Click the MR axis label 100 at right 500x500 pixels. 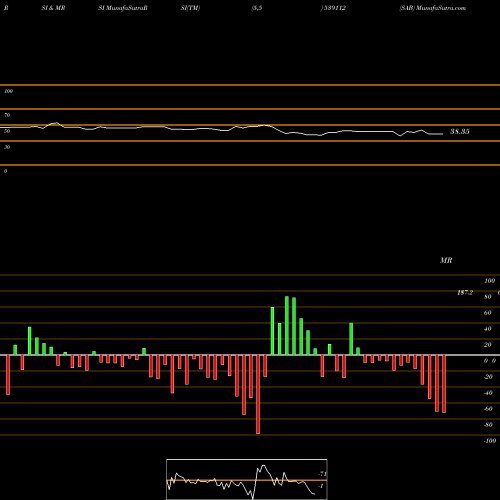[490, 281]
